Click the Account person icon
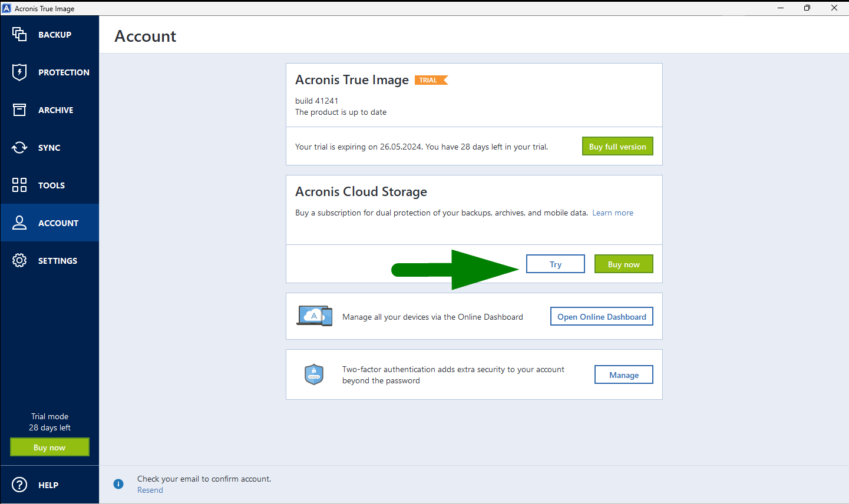The height and width of the screenshot is (504, 849). point(19,223)
